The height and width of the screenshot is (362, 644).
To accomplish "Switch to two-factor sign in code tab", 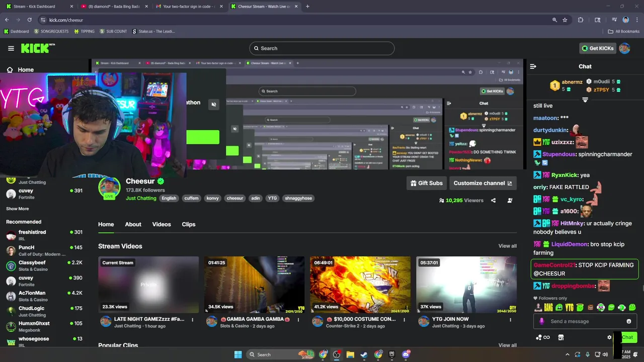I will [188, 7].
